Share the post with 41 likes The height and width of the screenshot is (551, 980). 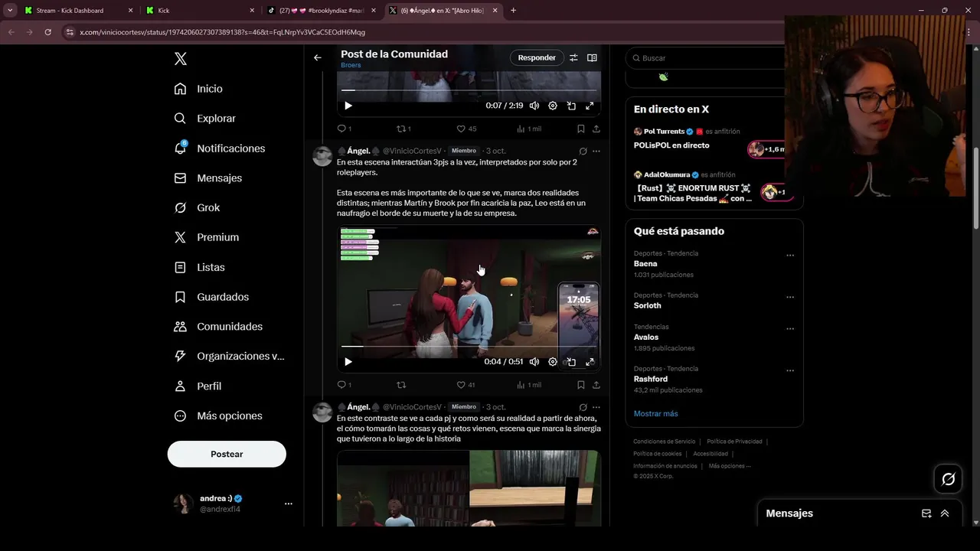pos(596,385)
